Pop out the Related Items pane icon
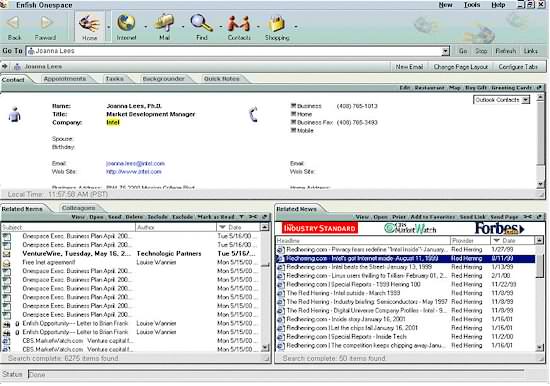Viewport: 550px width, 386px height. point(265,217)
